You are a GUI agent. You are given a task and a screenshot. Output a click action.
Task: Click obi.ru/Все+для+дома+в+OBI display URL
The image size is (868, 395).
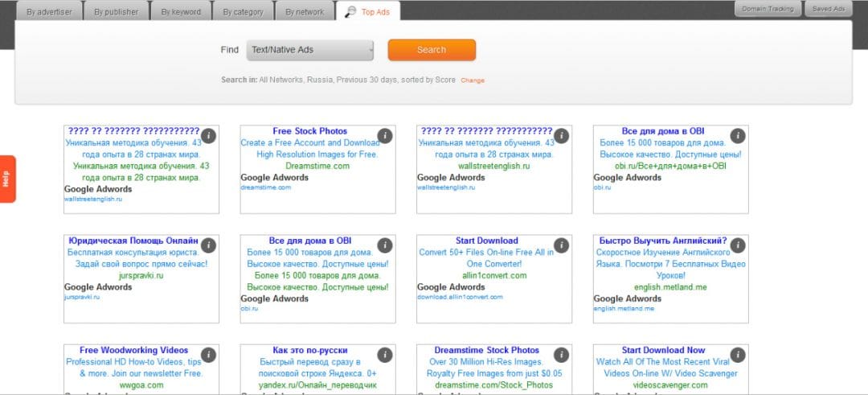[x=671, y=167]
